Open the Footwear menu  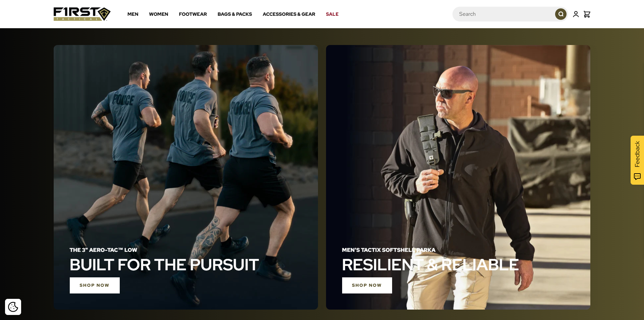tap(193, 14)
